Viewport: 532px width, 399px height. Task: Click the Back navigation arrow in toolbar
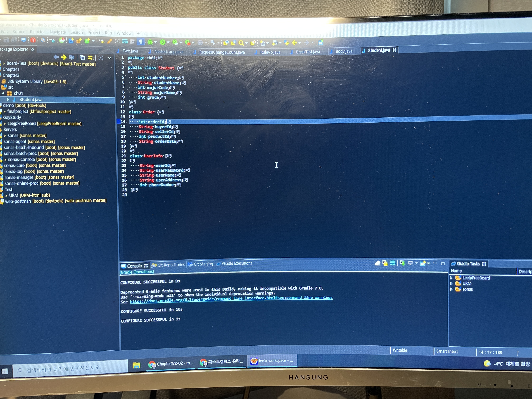[x=294, y=43]
